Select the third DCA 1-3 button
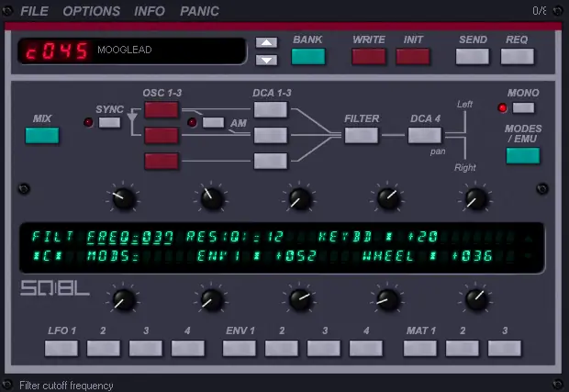This screenshot has height=392, width=569. tap(271, 162)
